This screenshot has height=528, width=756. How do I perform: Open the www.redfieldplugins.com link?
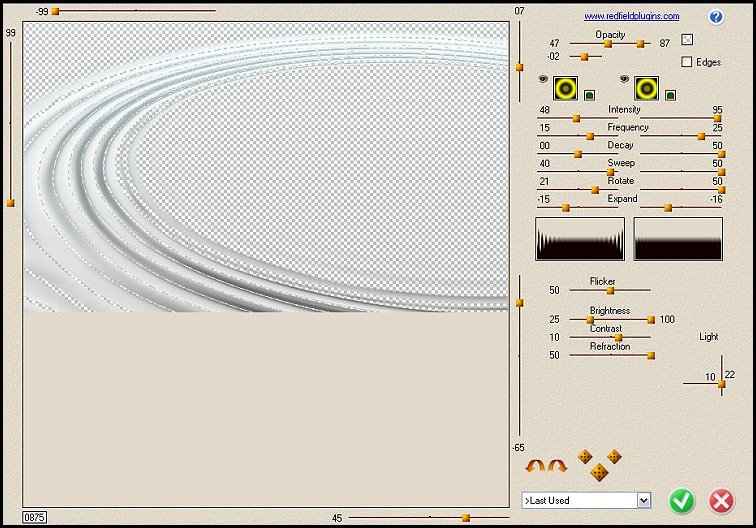pyautogui.click(x=631, y=16)
